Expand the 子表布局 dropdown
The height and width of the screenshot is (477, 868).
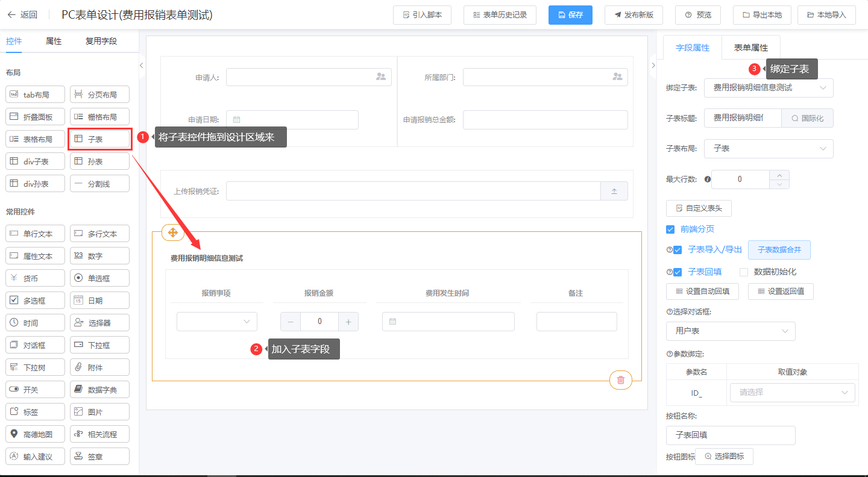(768, 149)
